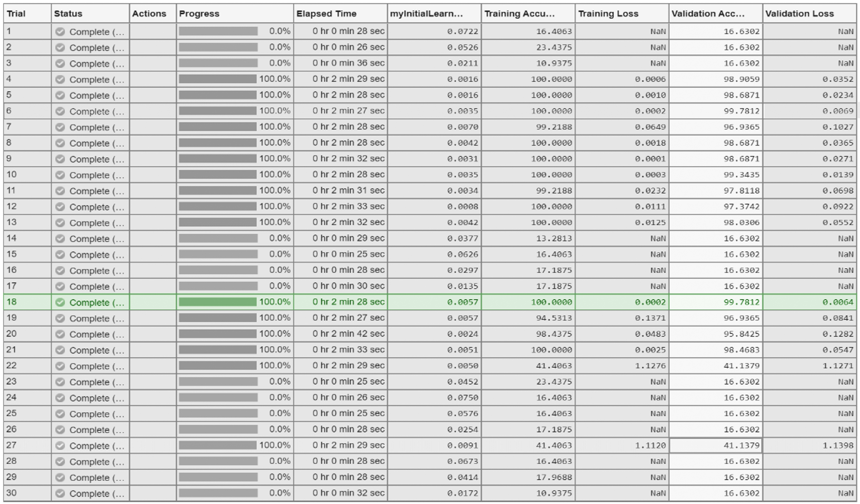860x504 pixels.
Task: Click the complete status icon for trial 30
Action: tap(60, 493)
